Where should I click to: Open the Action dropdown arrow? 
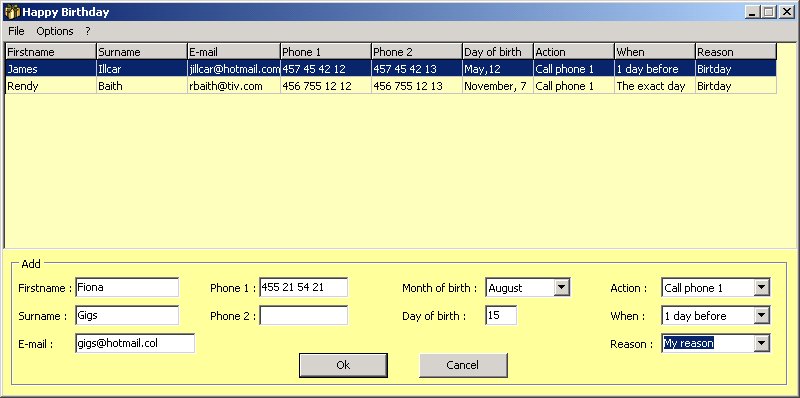click(761, 288)
